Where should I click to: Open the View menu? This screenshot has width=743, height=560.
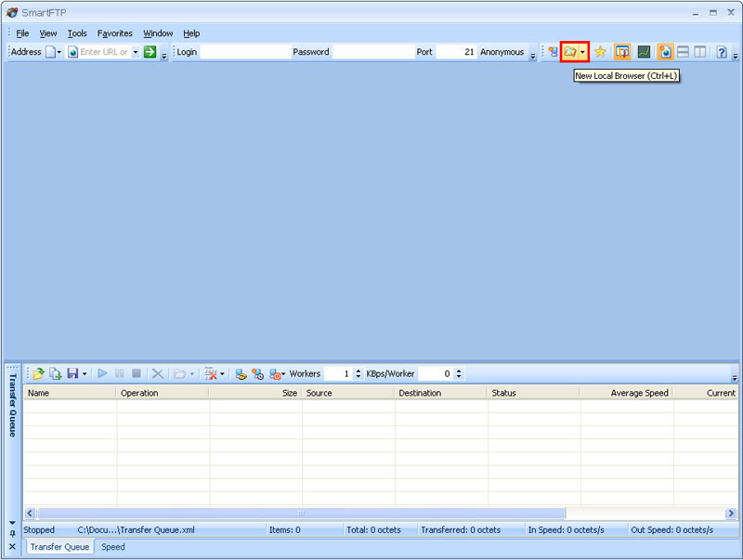point(48,33)
